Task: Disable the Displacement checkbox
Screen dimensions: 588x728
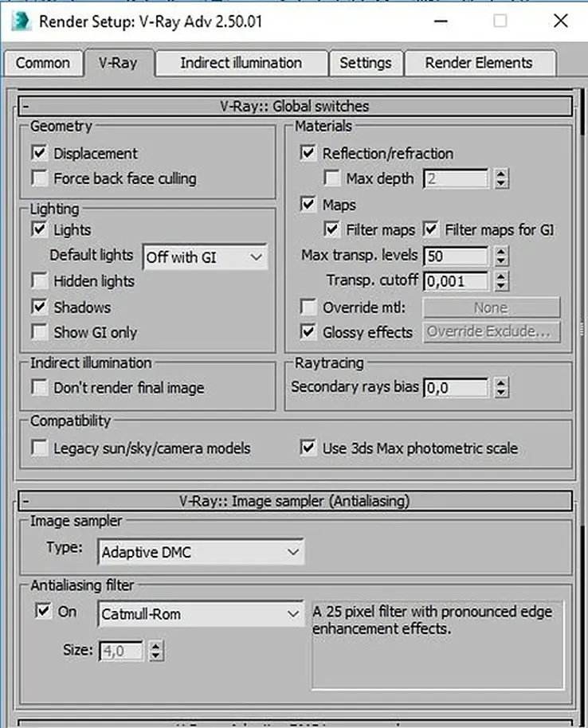Action: 39,153
